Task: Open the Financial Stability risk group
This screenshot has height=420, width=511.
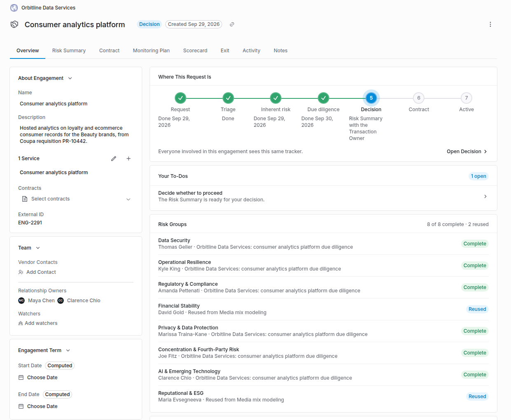Action: (323, 309)
